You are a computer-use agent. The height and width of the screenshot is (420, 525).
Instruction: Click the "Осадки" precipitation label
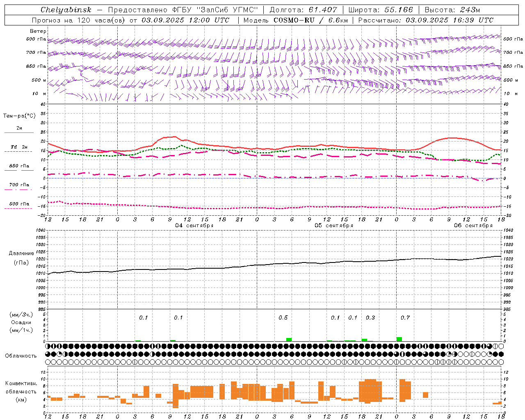pos(21,322)
